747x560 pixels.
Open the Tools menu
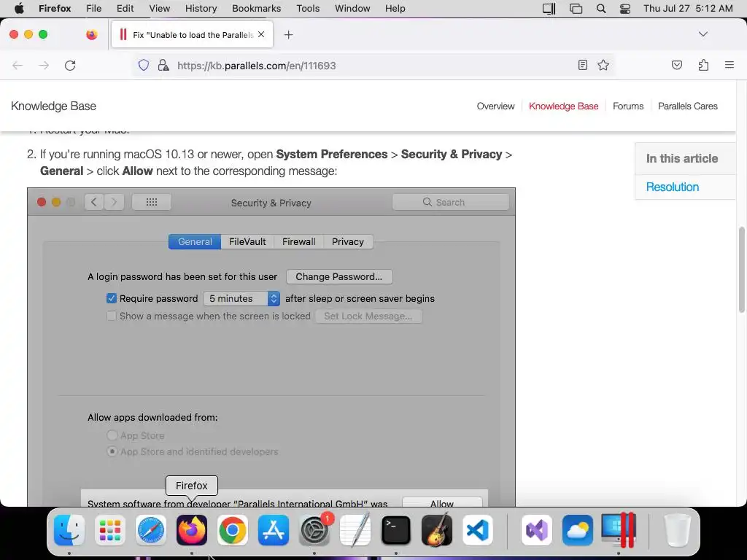[308, 9]
